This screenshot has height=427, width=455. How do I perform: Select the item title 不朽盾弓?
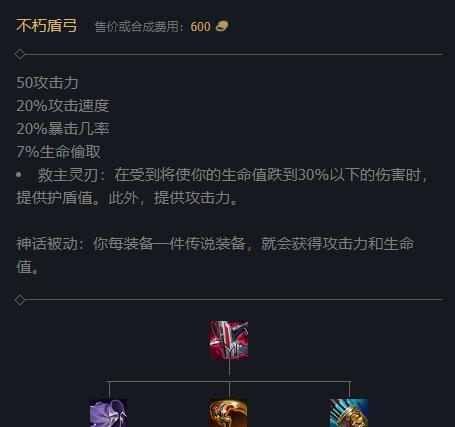[x=47, y=26]
